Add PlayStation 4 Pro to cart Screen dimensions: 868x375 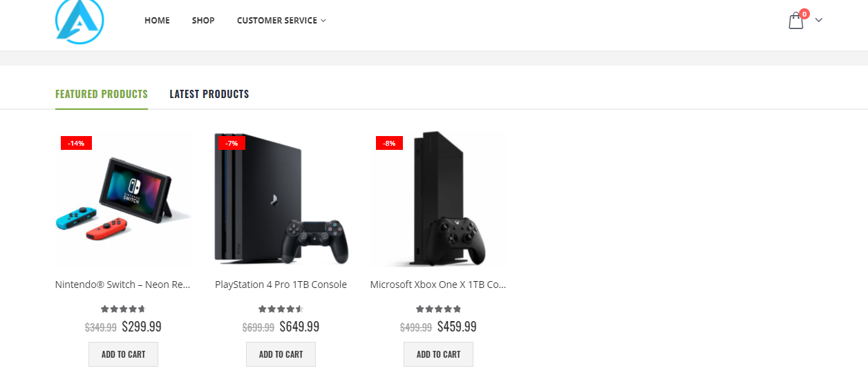tap(281, 354)
